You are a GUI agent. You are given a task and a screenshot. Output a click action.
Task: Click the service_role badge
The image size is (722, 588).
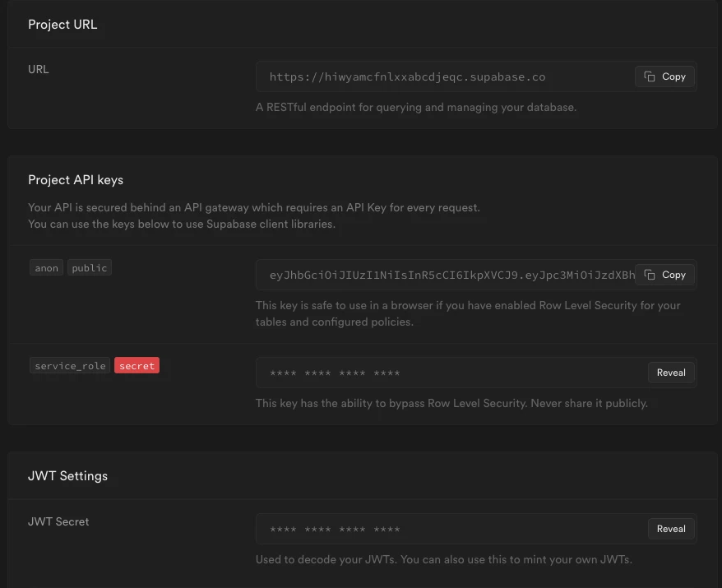tap(70, 365)
